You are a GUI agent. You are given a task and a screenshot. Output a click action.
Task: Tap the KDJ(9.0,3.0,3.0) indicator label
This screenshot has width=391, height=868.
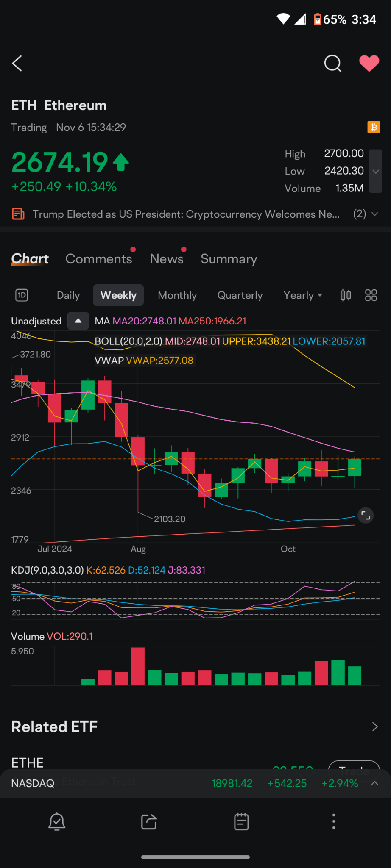pos(47,570)
